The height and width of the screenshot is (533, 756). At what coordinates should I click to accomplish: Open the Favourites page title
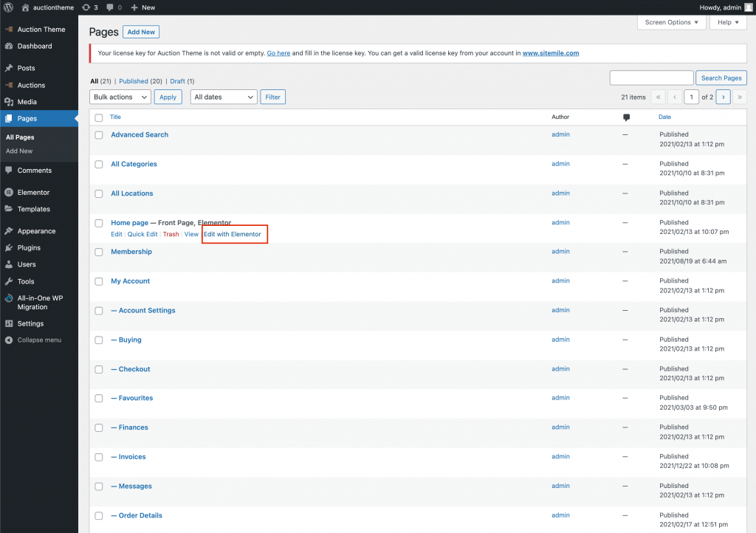pyautogui.click(x=131, y=398)
